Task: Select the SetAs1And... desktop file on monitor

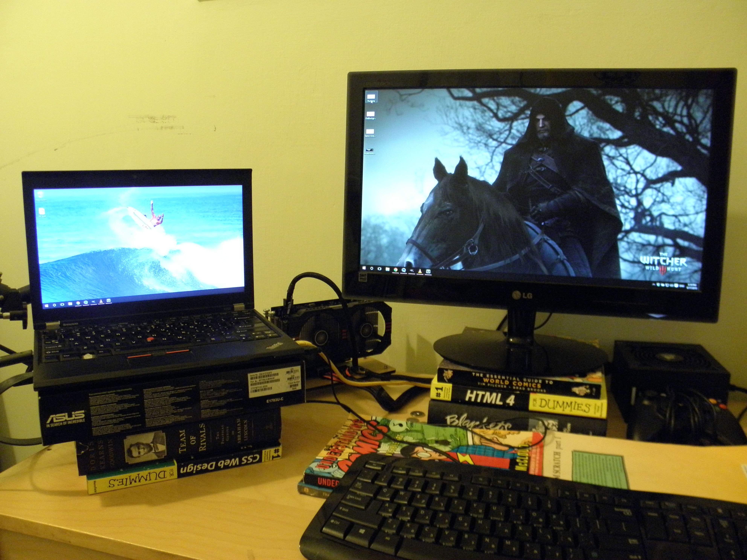Action: pyautogui.click(x=370, y=132)
